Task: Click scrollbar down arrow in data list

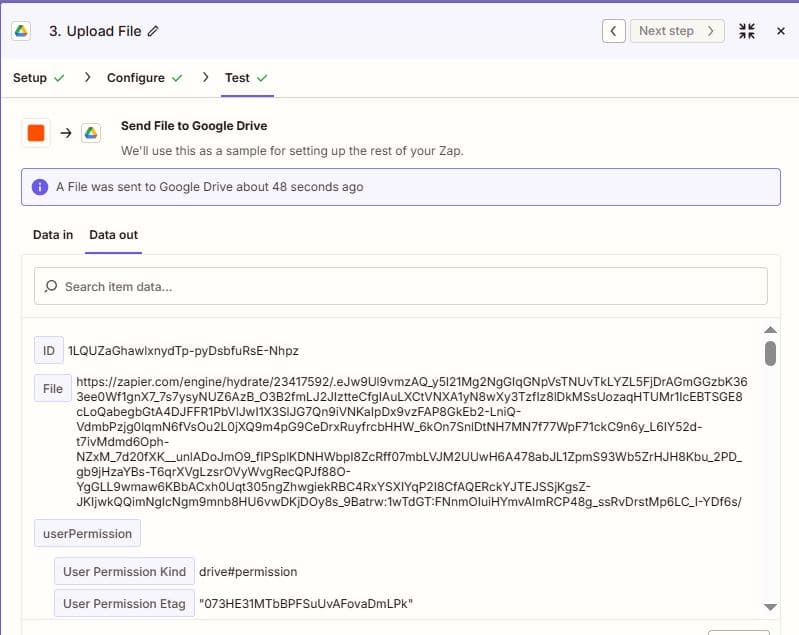Action: pyautogui.click(x=770, y=607)
